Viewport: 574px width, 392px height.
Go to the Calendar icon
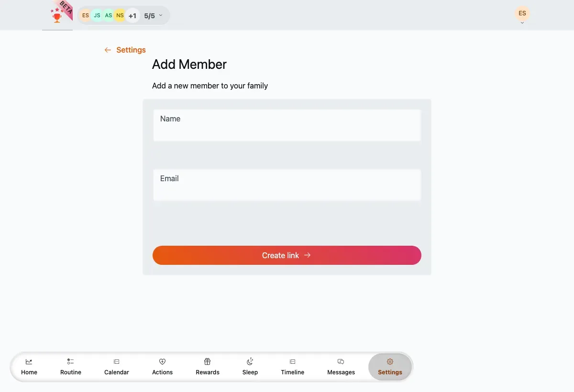pos(117,362)
